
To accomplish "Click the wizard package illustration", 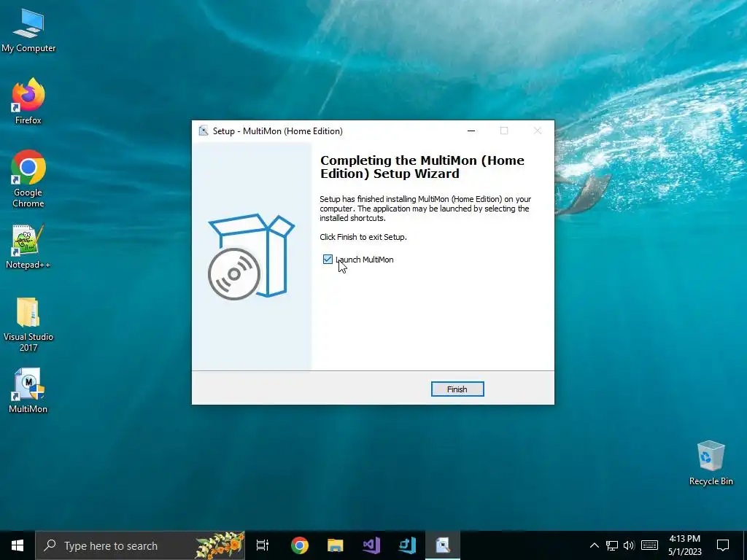I will pos(251,256).
